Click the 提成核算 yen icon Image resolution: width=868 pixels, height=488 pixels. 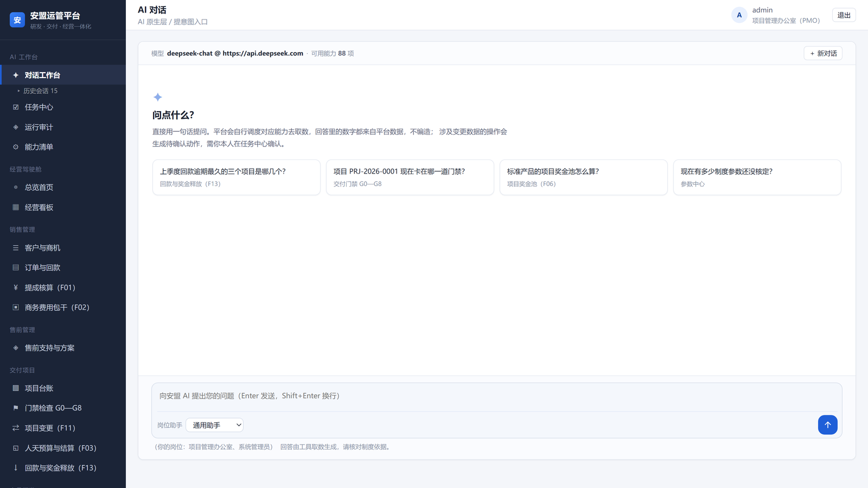click(16, 287)
